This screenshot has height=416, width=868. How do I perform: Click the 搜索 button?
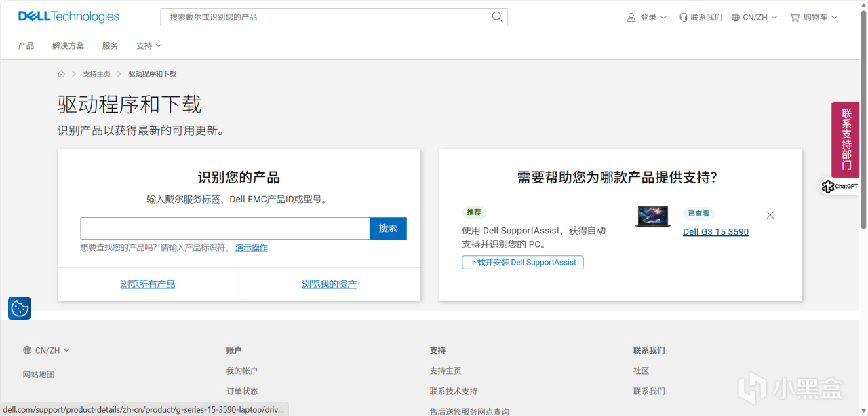(x=388, y=228)
